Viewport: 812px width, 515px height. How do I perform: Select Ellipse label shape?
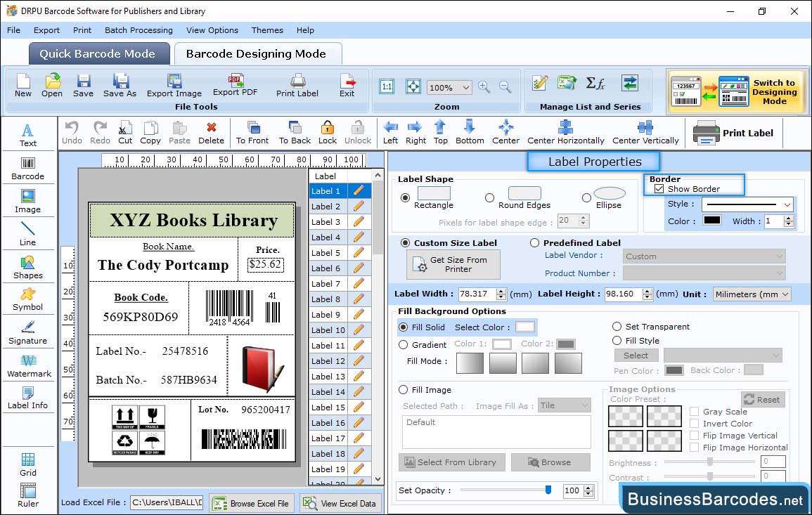pos(586,197)
